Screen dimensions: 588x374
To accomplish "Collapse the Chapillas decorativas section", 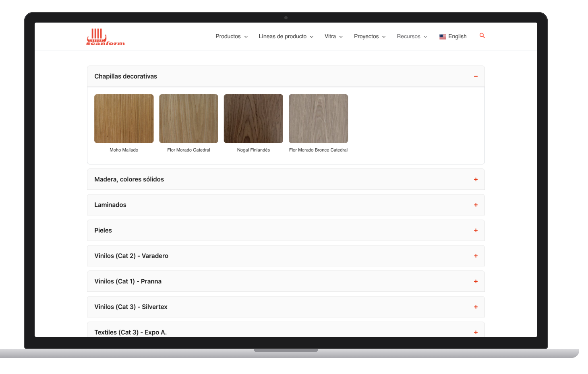I will click(286, 76).
